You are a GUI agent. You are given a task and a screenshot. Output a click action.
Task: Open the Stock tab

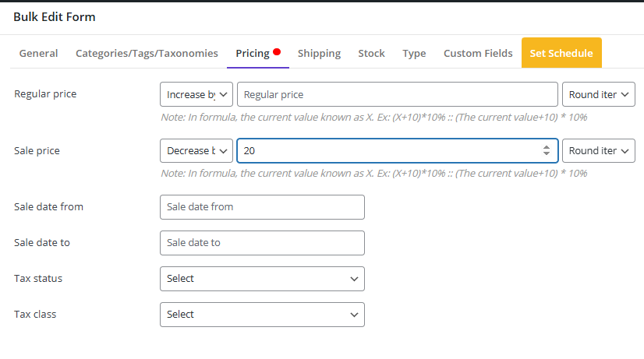pyautogui.click(x=371, y=53)
